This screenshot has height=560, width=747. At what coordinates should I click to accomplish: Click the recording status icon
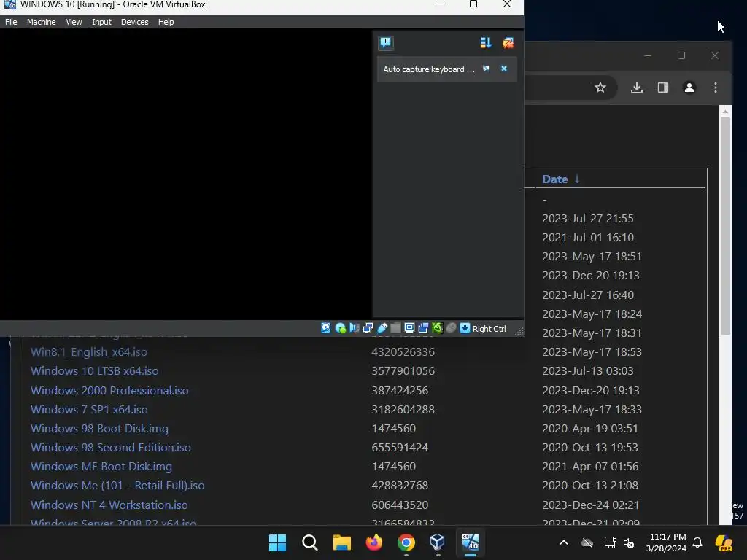[x=423, y=328]
